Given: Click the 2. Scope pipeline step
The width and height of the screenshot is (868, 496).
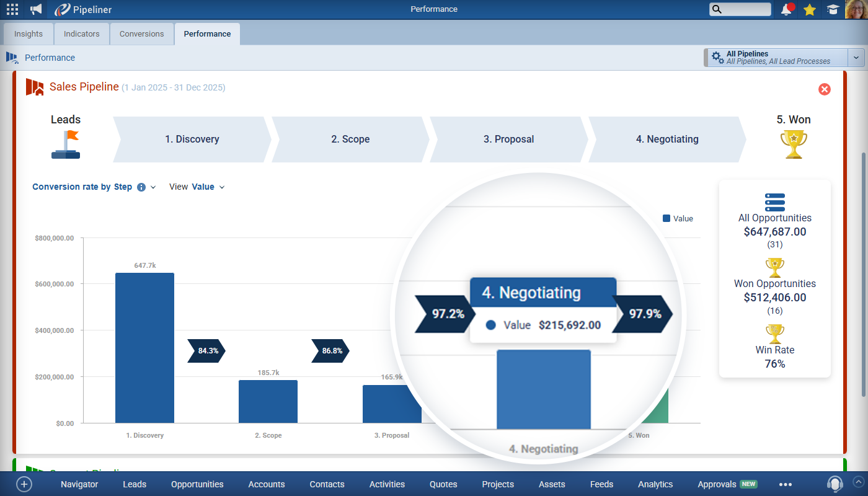Looking at the screenshot, I should click(350, 139).
